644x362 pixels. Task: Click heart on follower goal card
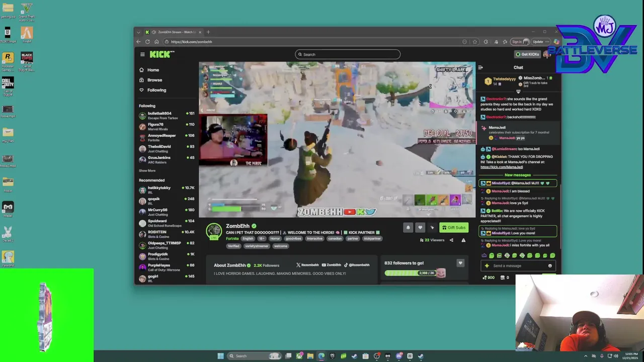coord(460,263)
